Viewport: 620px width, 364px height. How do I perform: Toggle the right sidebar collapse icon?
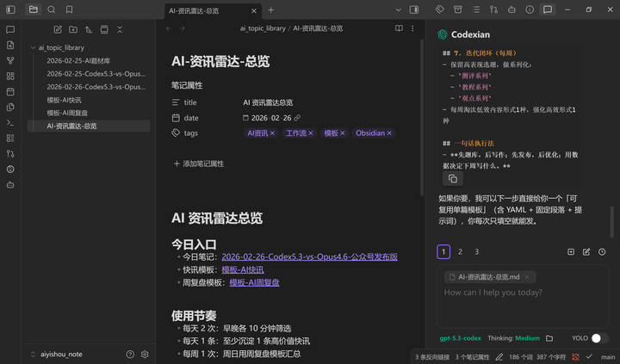click(x=414, y=9)
